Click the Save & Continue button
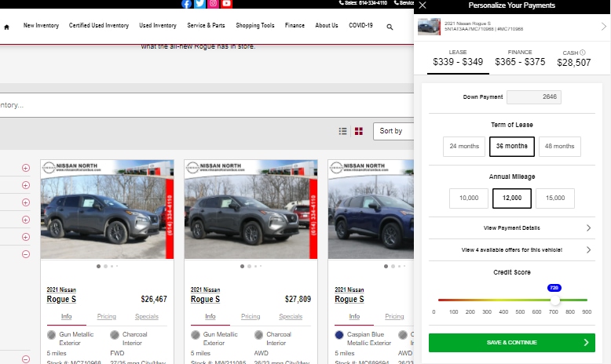The width and height of the screenshot is (611, 364). (x=511, y=343)
